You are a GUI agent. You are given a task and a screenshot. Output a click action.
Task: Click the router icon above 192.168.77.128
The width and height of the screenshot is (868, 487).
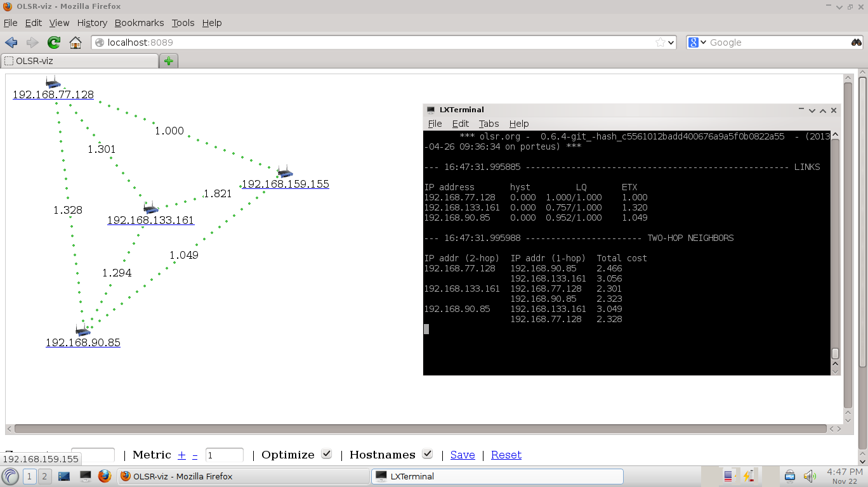tap(53, 82)
